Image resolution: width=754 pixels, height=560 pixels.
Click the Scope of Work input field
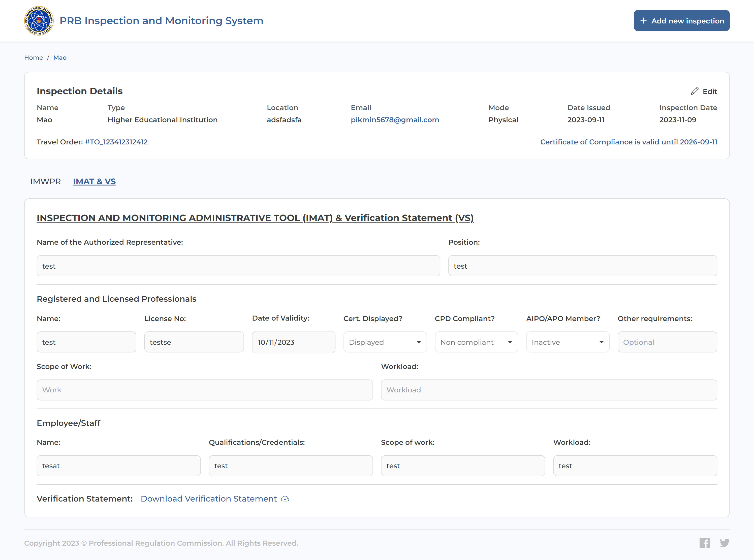point(205,390)
